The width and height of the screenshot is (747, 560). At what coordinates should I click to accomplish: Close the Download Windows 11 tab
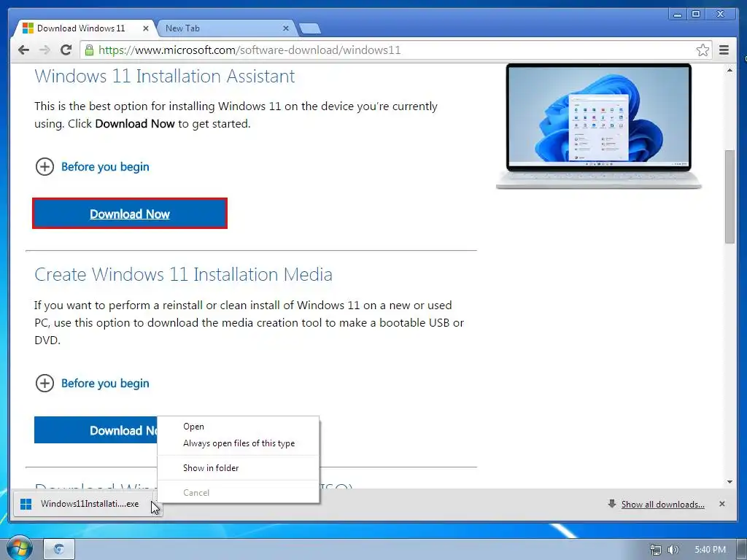pyautogui.click(x=146, y=28)
